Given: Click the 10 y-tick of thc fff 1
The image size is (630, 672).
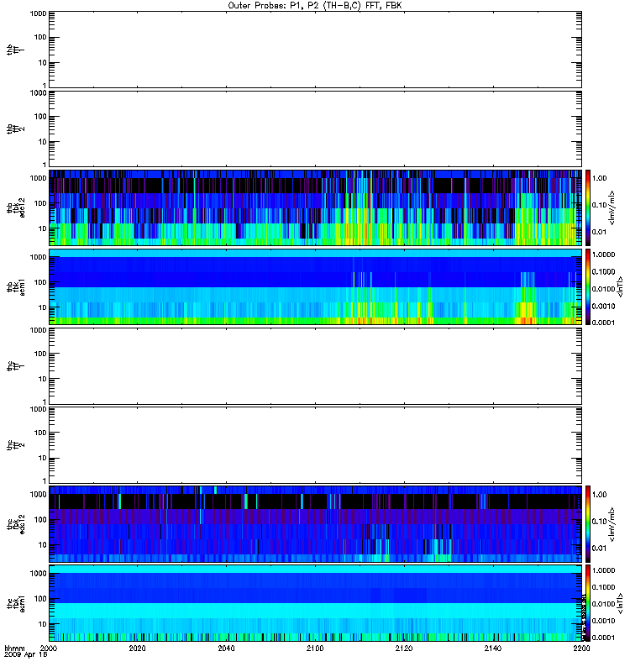Looking at the screenshot, I should [43, 380].
